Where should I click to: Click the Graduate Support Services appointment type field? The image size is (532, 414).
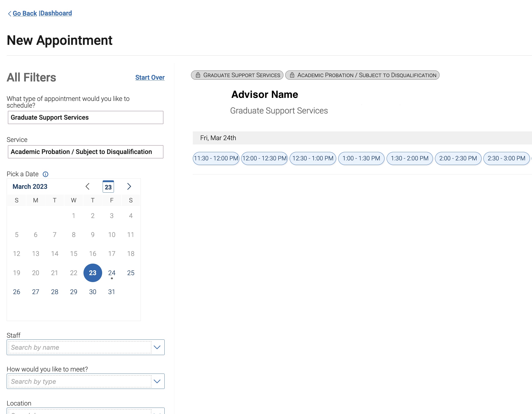pyautogui.click(x=86, y=117)
